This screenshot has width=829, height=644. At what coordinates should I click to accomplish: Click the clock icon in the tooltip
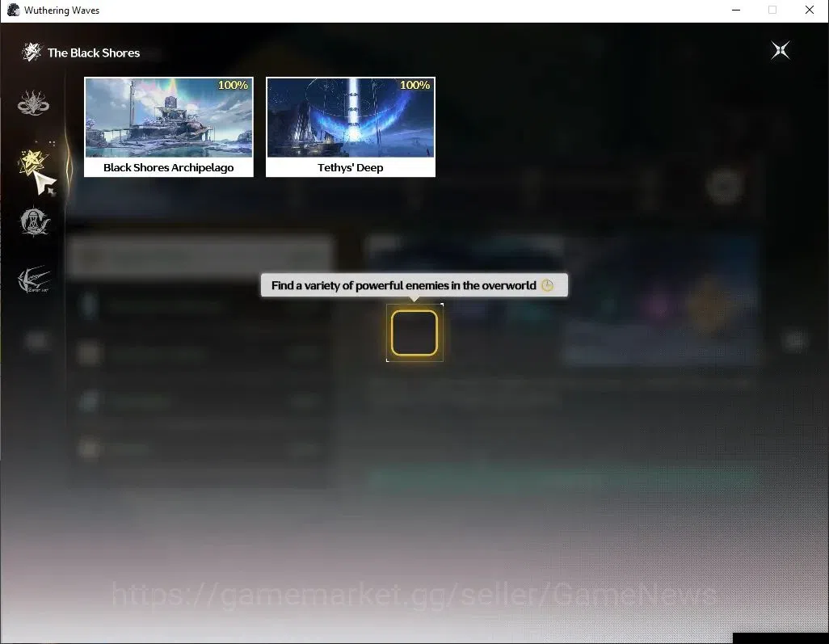[547, 285]
